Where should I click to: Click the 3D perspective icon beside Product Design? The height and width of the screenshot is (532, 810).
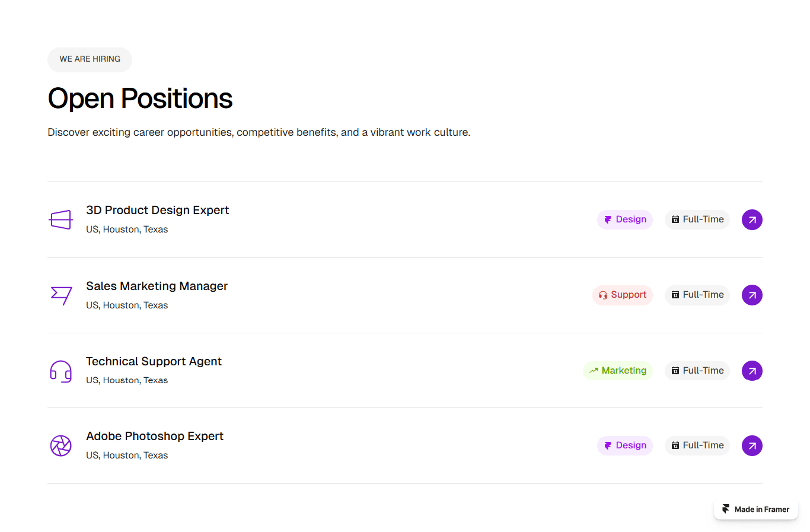[x=60, y=219]
